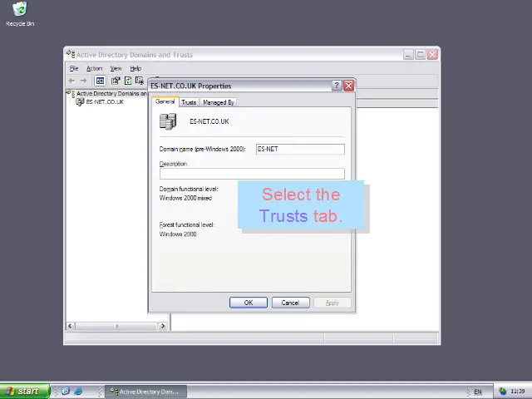Open the File menu
The image size is (532, 399).
click(74, 68)
